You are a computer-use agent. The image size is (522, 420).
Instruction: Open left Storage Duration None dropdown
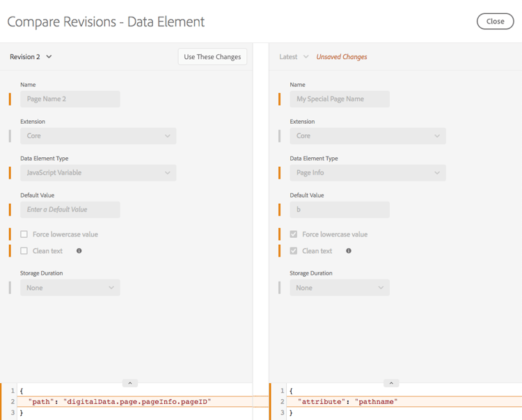pyautogui.click(x=70, y=288)
